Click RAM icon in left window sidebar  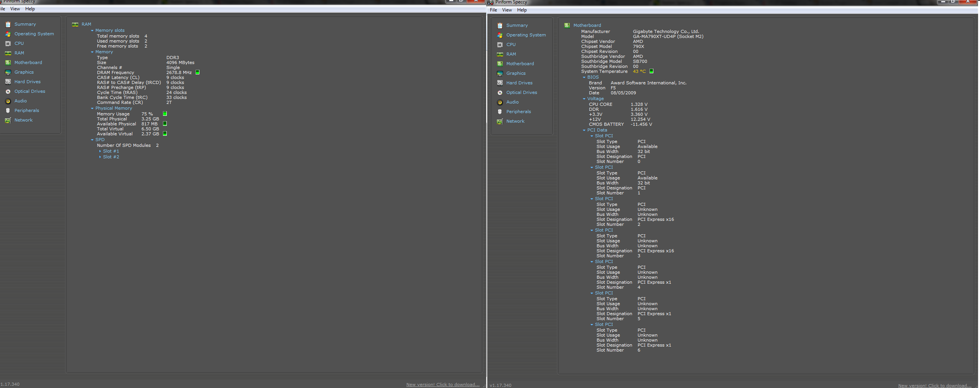click(x=8, y=53)
